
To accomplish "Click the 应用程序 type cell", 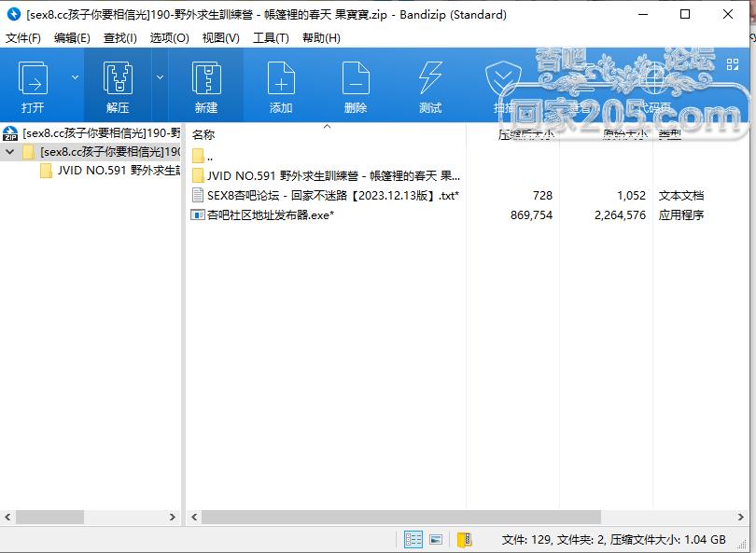I will click(x=681, y=214).
